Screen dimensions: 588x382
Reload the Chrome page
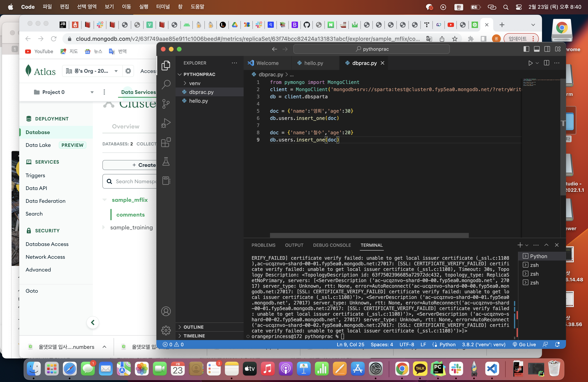54,39
